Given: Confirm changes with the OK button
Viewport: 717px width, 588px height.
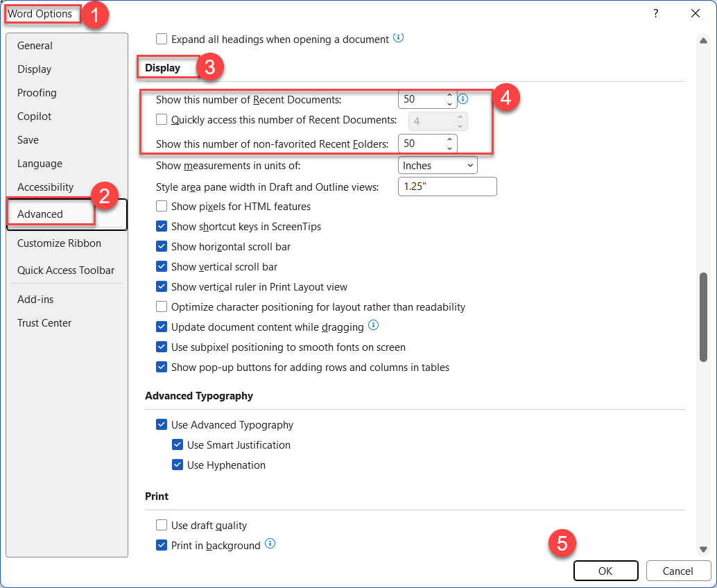Looking at the screenshot, I should point(605,571).
